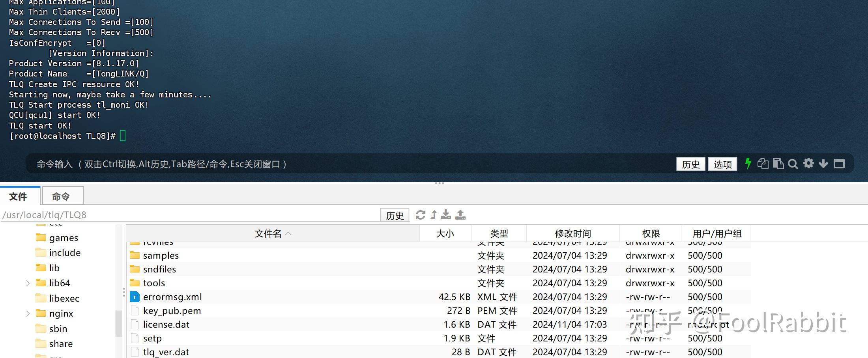The image size is (868, 358).
Task: Expand the nginx folder in the tree
Action: [x=28, y=313]
